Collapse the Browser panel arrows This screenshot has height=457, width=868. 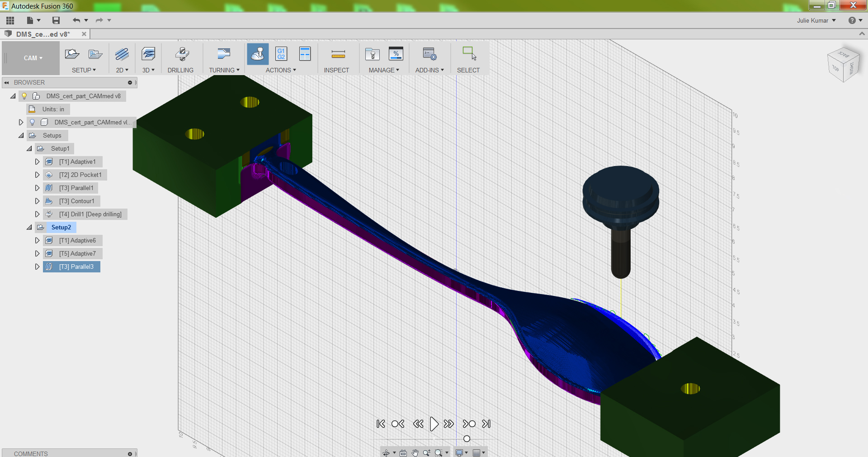pyautogui.click(x=6, y=82)
